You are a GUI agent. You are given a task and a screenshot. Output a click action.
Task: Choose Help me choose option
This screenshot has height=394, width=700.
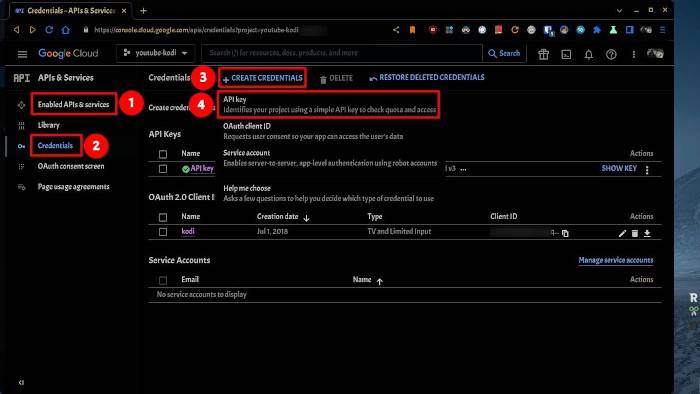328,193
